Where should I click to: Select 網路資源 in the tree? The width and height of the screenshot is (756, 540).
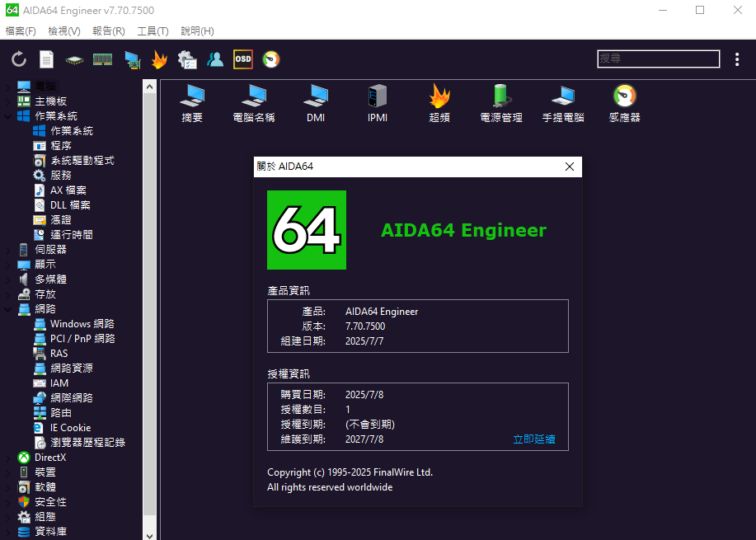(72, 369)
